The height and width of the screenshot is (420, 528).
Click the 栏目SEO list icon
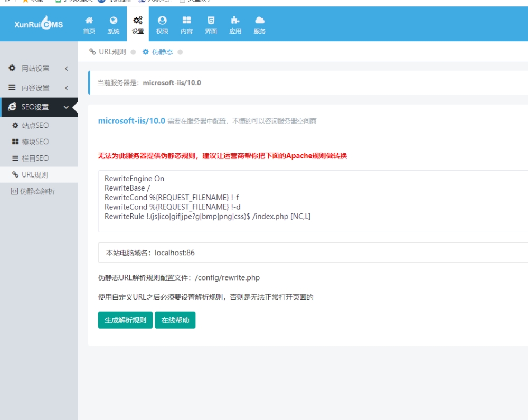15,158
